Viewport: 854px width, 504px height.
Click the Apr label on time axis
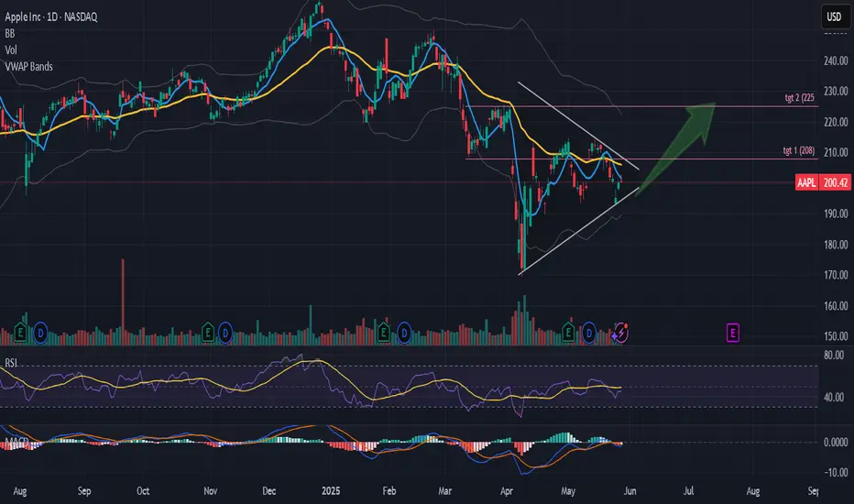[x=507, y=491]
